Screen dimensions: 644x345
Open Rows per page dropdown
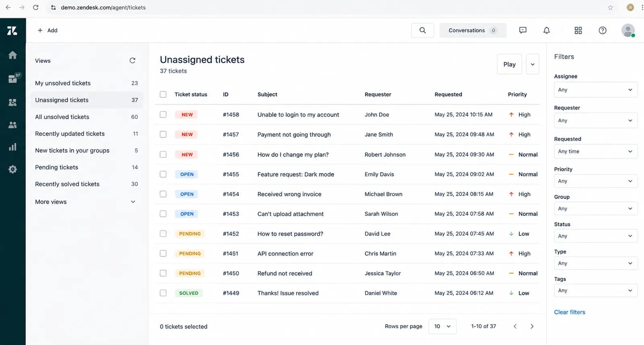(443, 326)
